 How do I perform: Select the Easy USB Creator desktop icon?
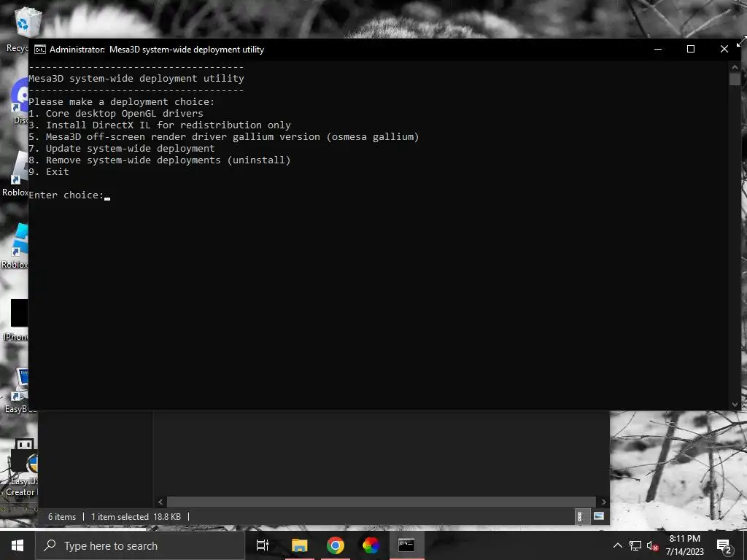pos(21,467)
